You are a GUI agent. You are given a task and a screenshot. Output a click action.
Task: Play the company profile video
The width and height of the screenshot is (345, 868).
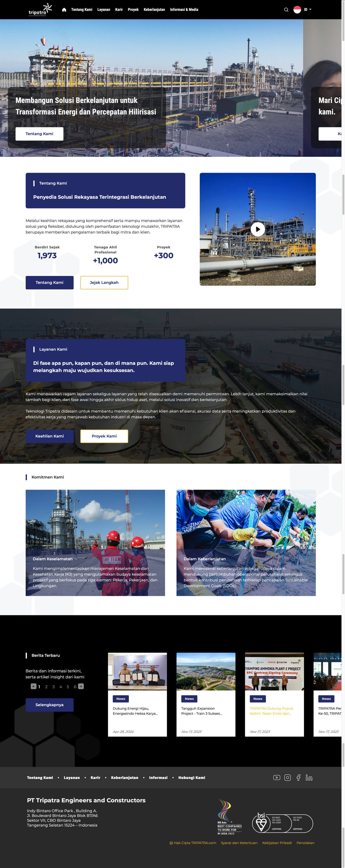(x=258, y=229)
